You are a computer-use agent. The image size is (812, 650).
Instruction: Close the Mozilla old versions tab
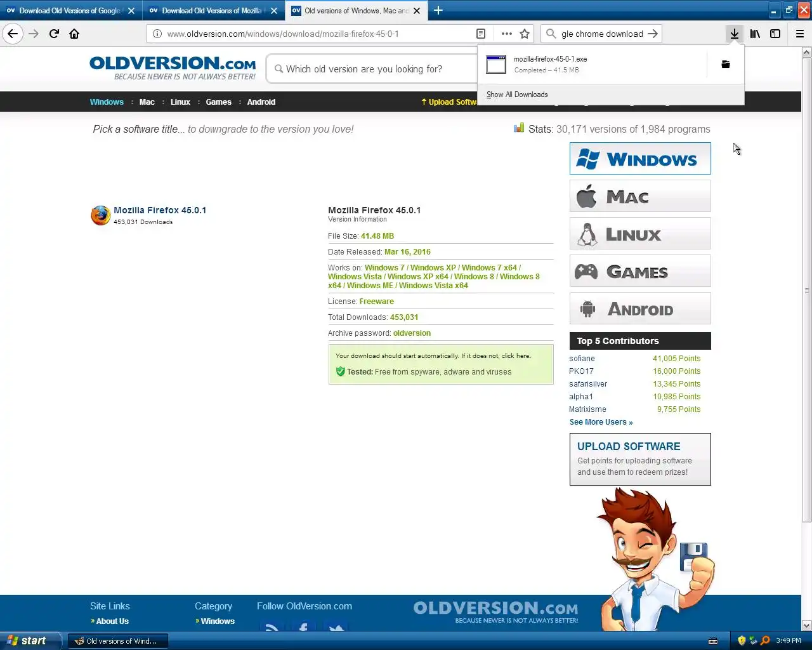(274, 11)
